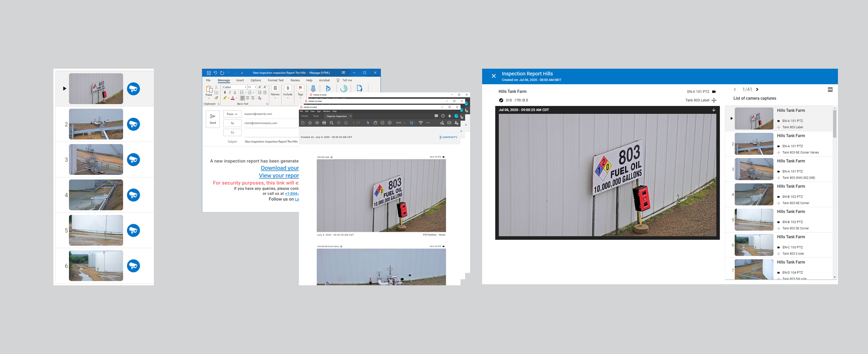Click the bookmark star icon in the Acrobat toolbar

click(310, 123)
